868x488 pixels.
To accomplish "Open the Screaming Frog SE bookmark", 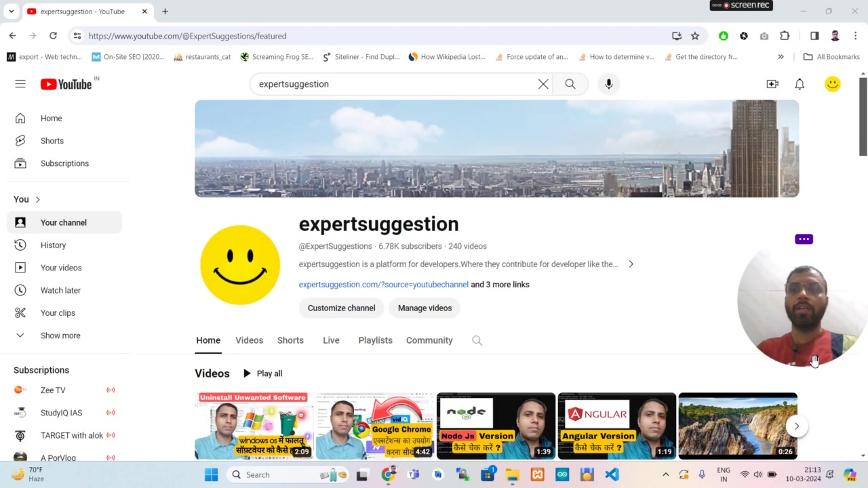I will click(277, 57).
